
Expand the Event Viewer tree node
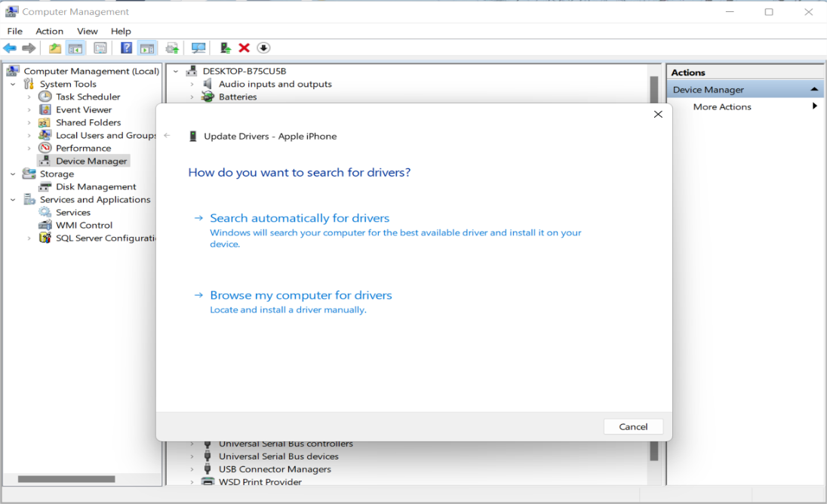tap(29, 109)
